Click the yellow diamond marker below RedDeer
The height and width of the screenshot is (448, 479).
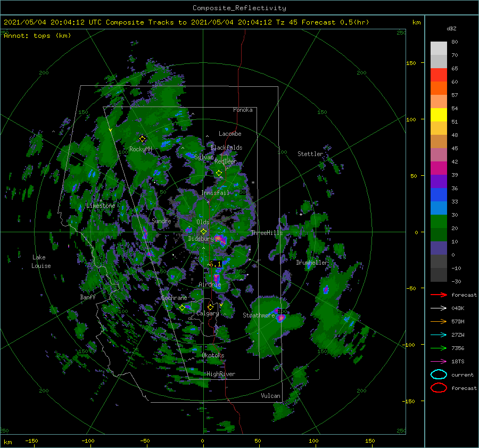pyautogui.click(x=219, y=173)
